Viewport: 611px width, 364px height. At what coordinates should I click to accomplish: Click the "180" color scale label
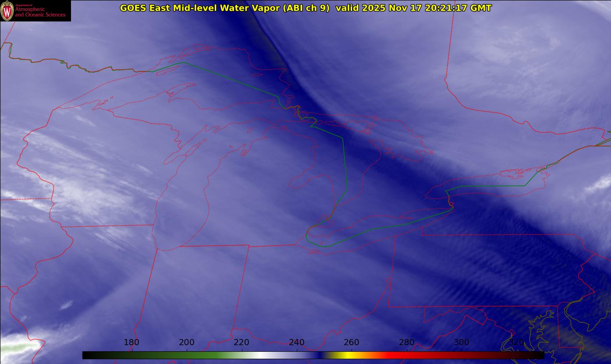(x=131, y=343)
